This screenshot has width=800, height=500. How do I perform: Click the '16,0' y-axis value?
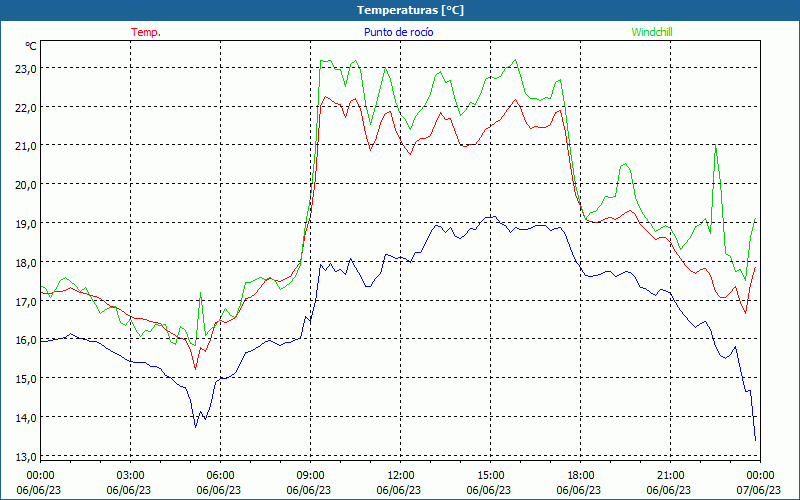25,340
